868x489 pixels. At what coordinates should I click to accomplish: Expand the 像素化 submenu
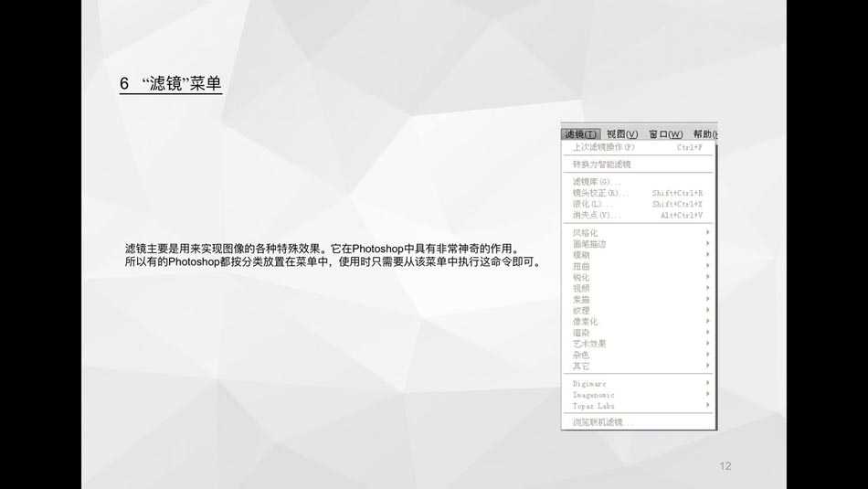point(586,322)
